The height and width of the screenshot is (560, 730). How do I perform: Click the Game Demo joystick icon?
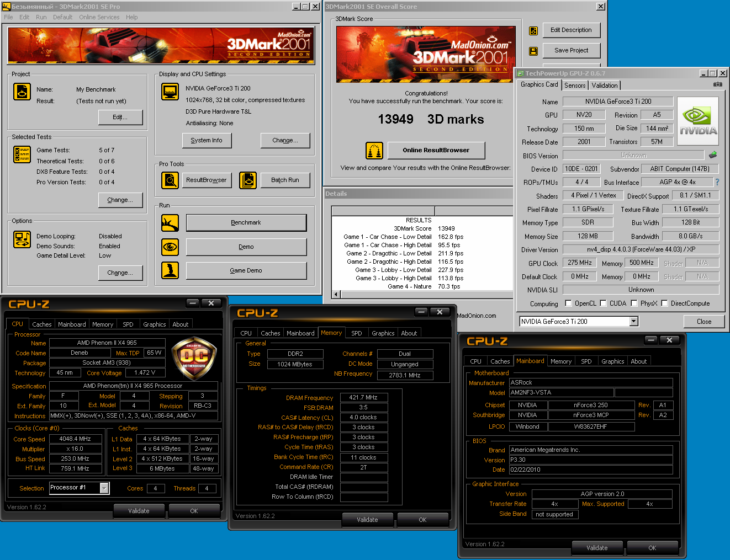click(170, 270)
